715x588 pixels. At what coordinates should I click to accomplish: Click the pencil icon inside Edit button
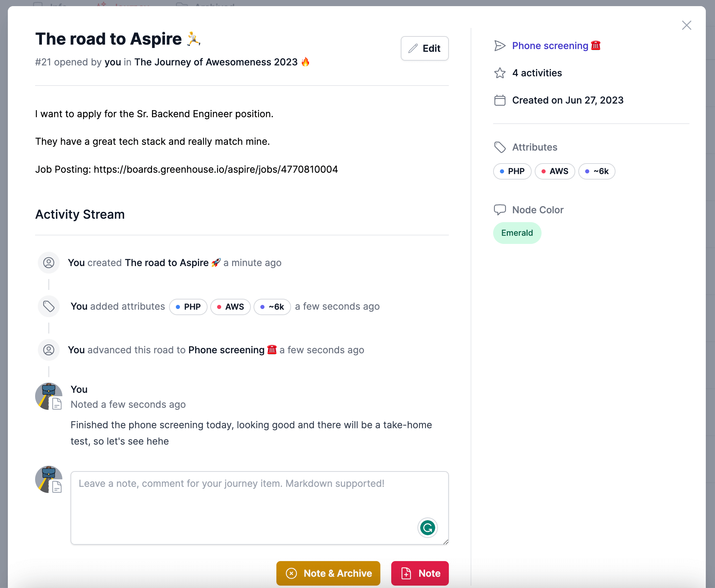click(413, 48)
